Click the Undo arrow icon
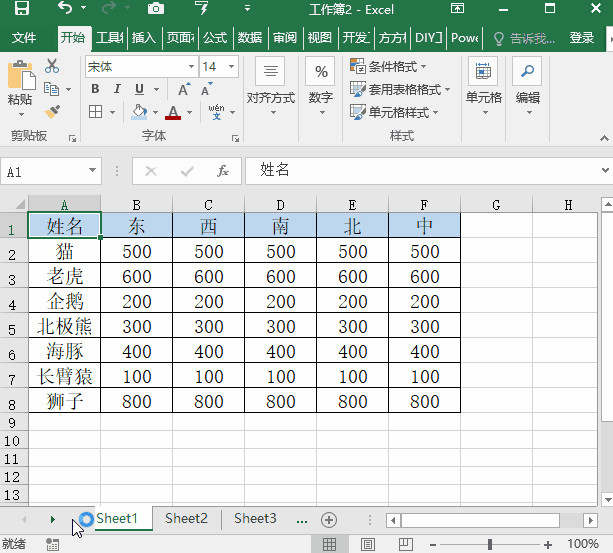This screenshot has height=553, width=613. pyautogui.click(x=65, y=10)
